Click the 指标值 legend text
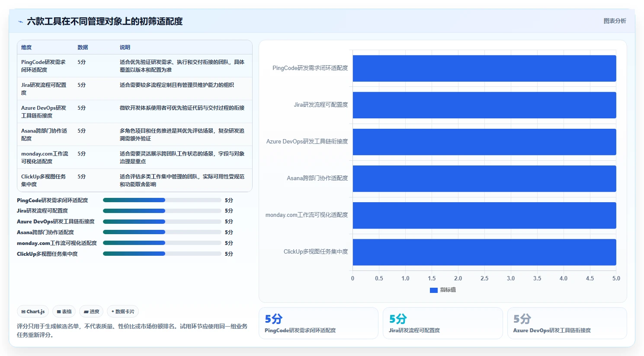This screenshot has height=356, width=644. click(x=448, y=290)
